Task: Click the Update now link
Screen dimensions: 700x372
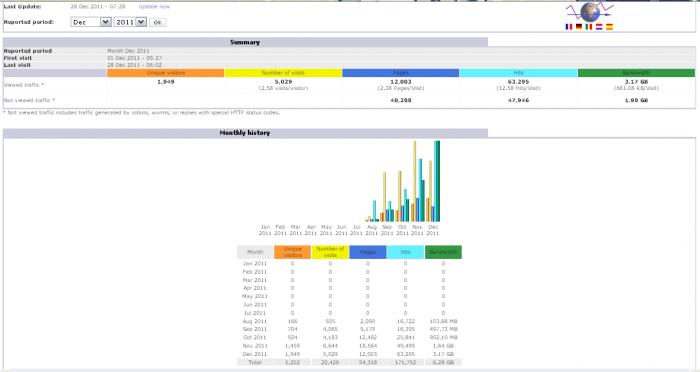Action: (x=154, y=7)
